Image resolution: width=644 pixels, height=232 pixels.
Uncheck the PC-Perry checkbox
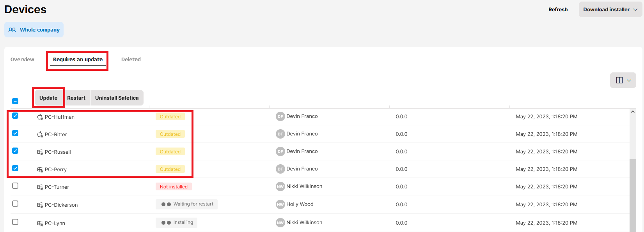click(15, 168)
